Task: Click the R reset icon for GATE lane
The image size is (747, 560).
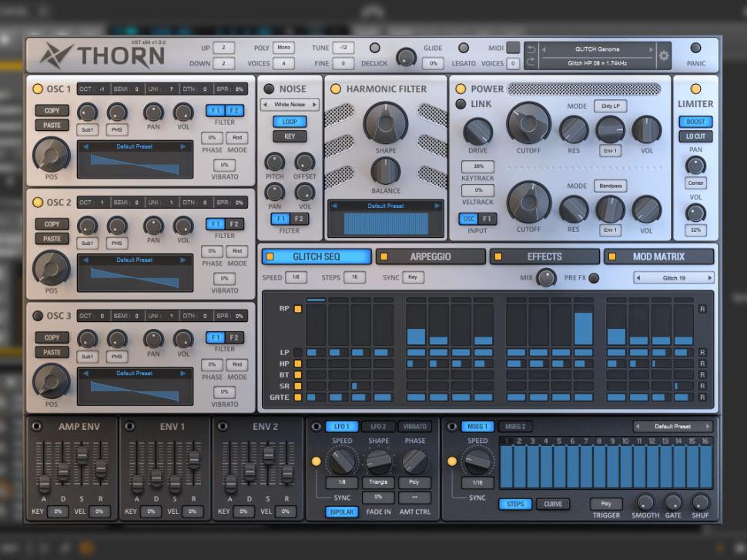Action: click(702, 397)
